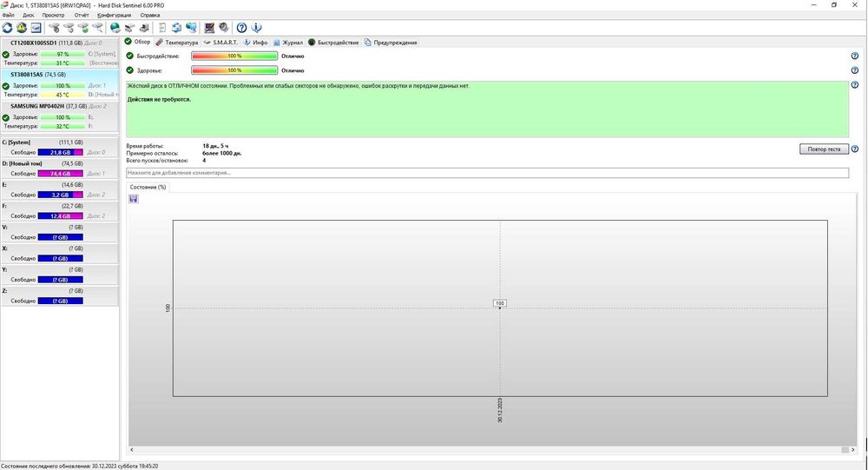Click the Быстродействие 100 % gradient bar
This screenshot has width=868, height=470.
[234, 56]
